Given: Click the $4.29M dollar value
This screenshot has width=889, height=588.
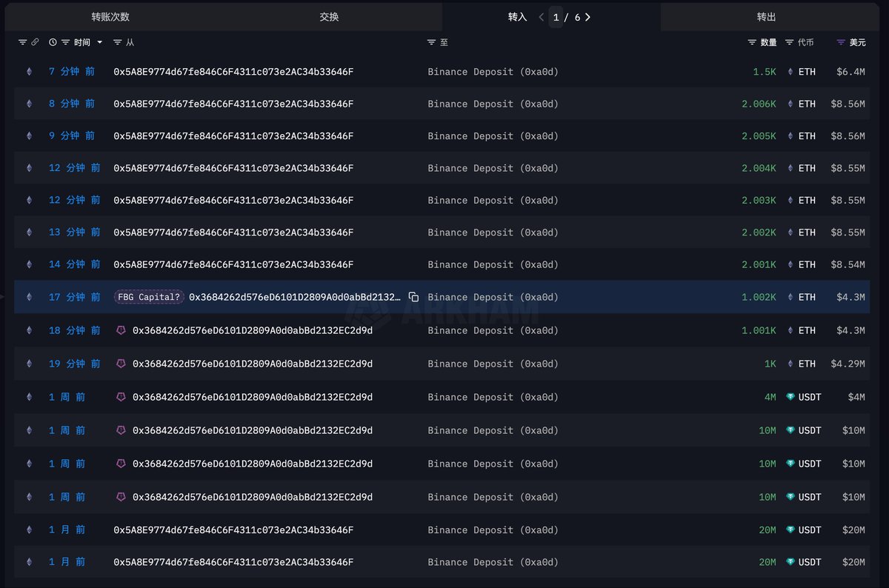Looking at the screenshot, I should (x=848, y=364).
